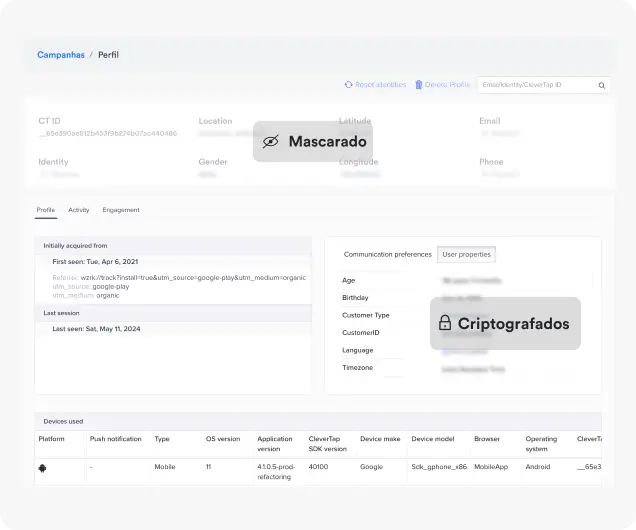Click the Birthday property label

click(x=355, y=298)
